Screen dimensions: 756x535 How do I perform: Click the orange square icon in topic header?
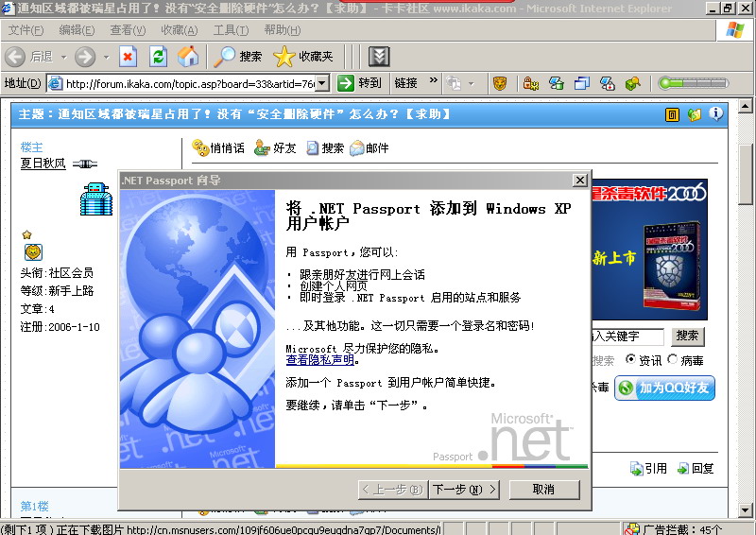tap(672, 114)
